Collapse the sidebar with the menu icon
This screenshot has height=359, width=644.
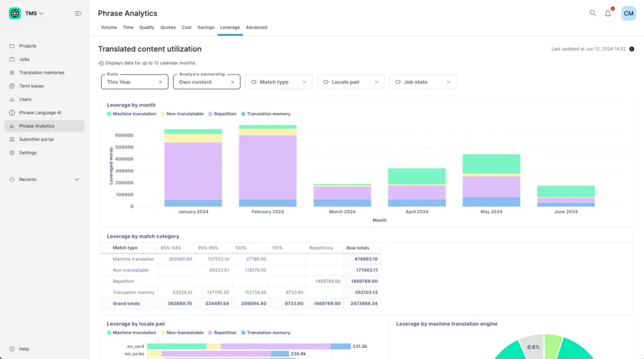coord(78,14)
